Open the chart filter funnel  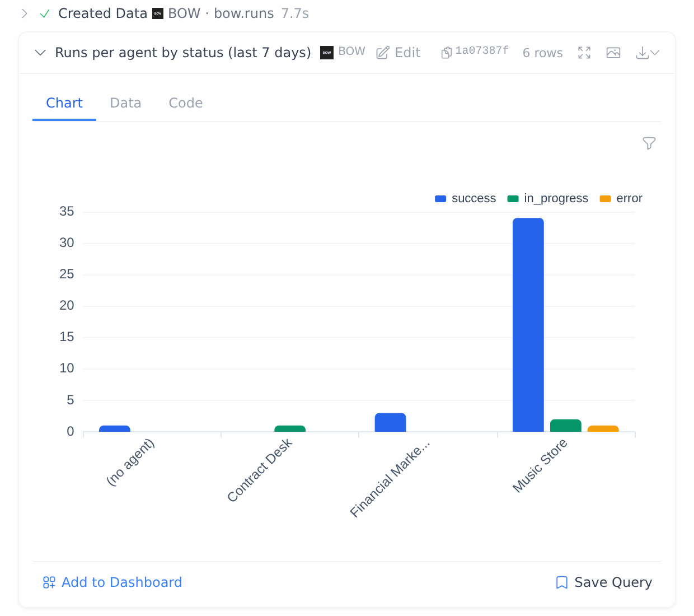click(649, 143)
